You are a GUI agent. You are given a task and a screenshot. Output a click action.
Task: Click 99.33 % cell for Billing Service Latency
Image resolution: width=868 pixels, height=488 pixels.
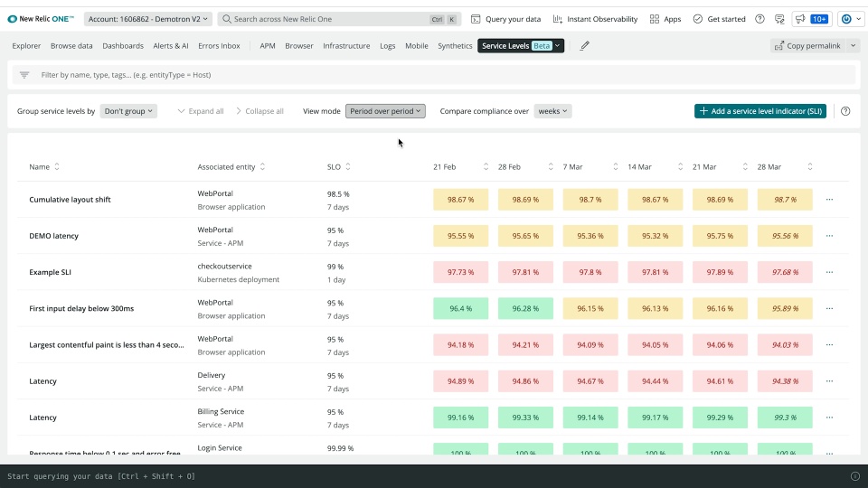click(525, 418)
